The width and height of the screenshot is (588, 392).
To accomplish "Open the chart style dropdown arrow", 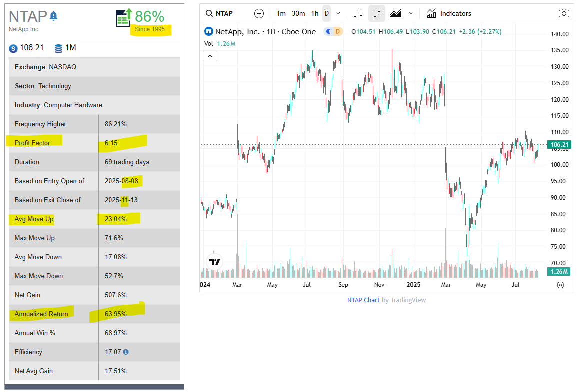I will [411, 14].
